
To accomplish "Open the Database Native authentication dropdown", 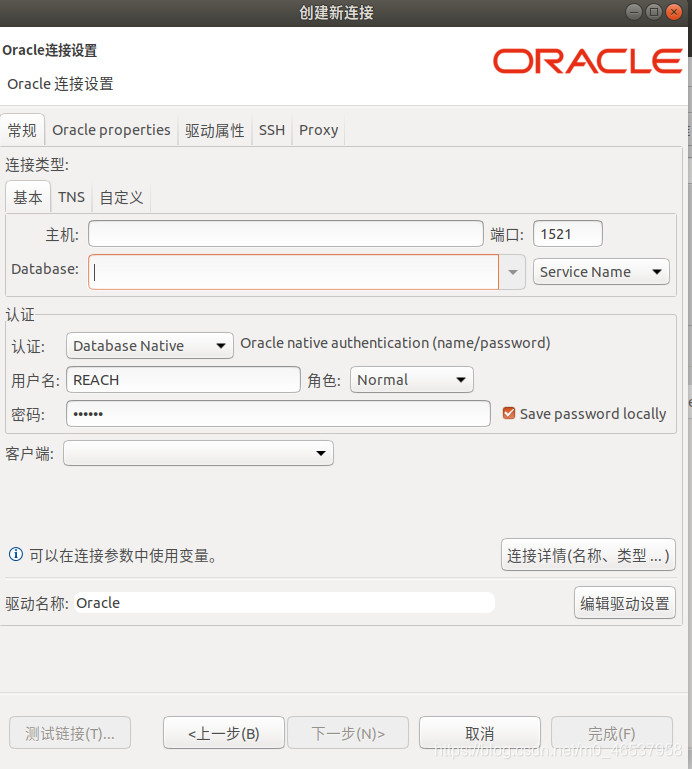I will click(x=150, y=346).
